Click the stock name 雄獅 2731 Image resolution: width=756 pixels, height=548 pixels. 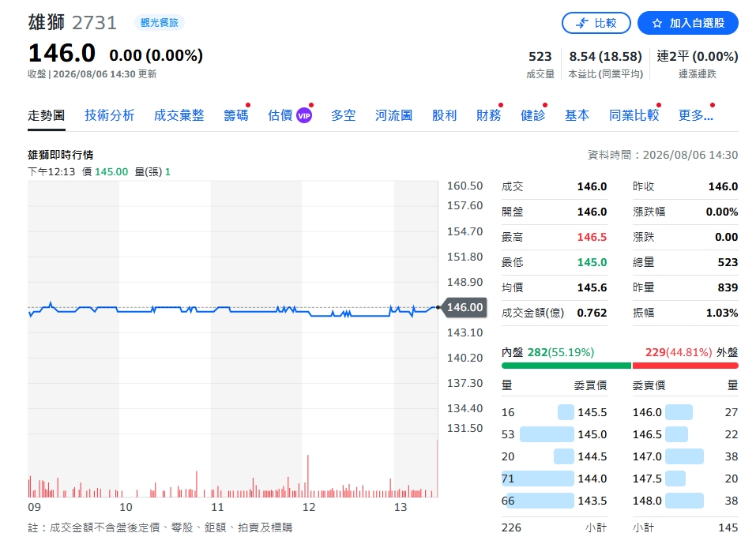pyautogui.click(x=73, y=23)
